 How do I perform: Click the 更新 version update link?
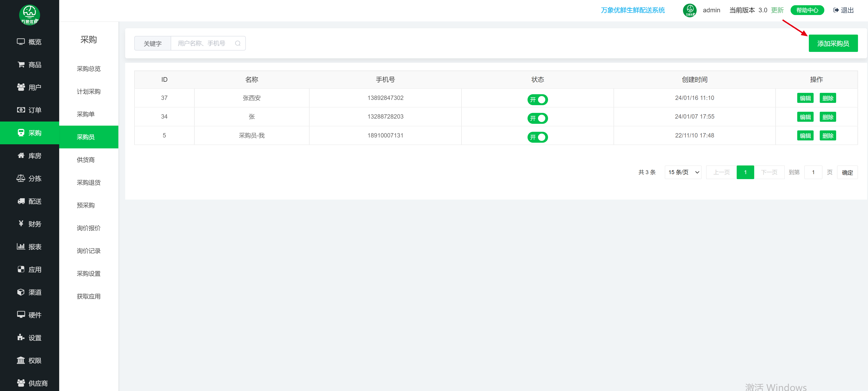(x=777, y=10)
